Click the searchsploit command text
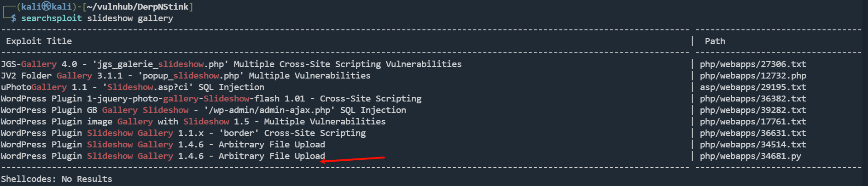The width and height of the screenshot is (868, 186). (x=52, y=18)
